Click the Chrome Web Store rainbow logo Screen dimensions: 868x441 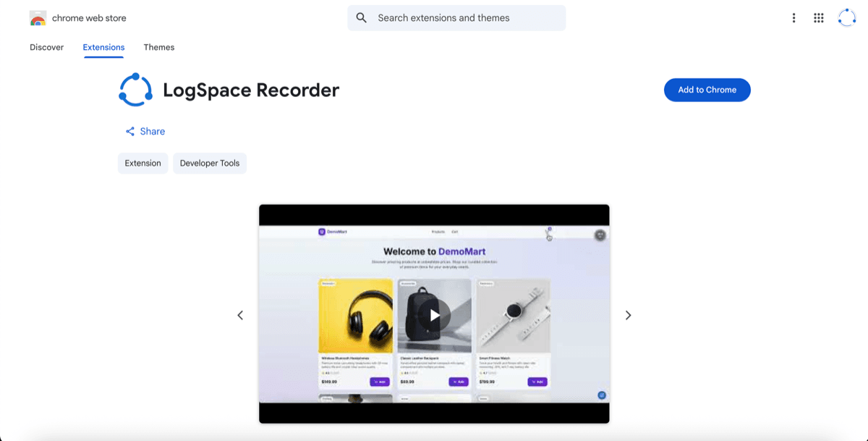(38, 18)
